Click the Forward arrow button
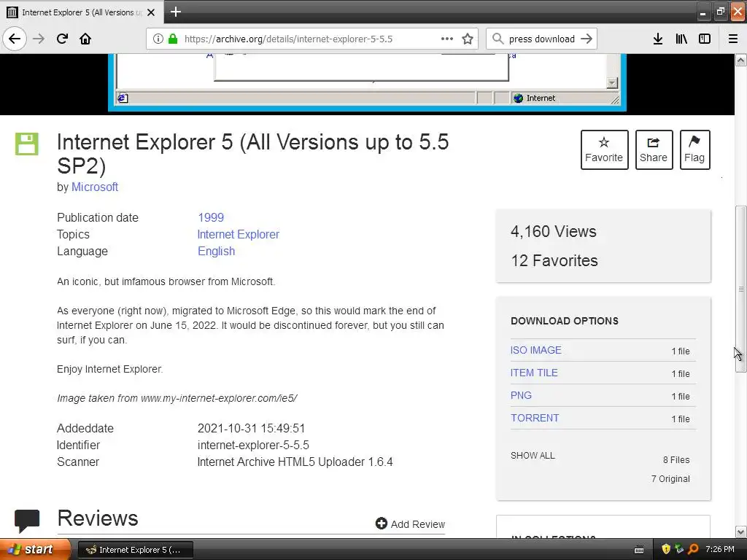Screen dimensions: 747x560 point(39,39)
